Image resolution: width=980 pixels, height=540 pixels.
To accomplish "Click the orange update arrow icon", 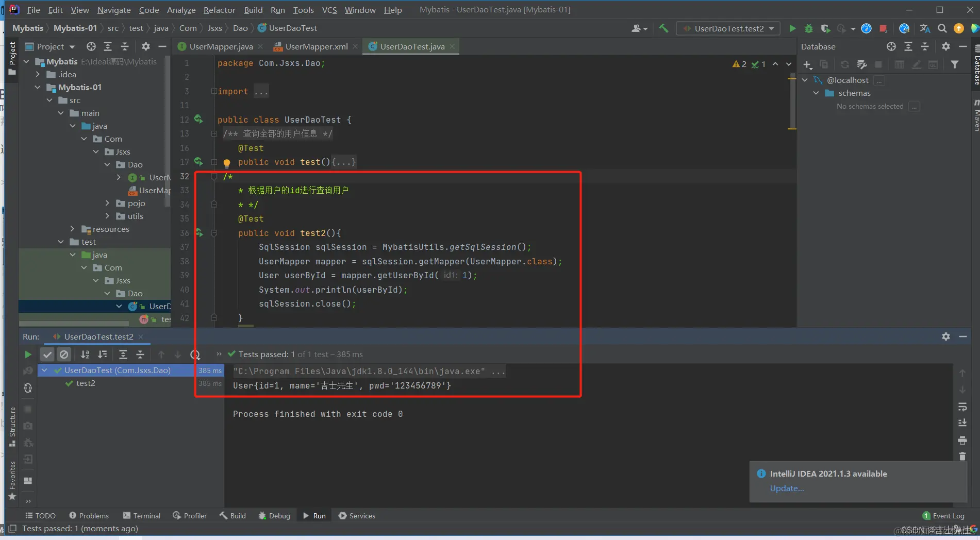I will tap(959, 28).
